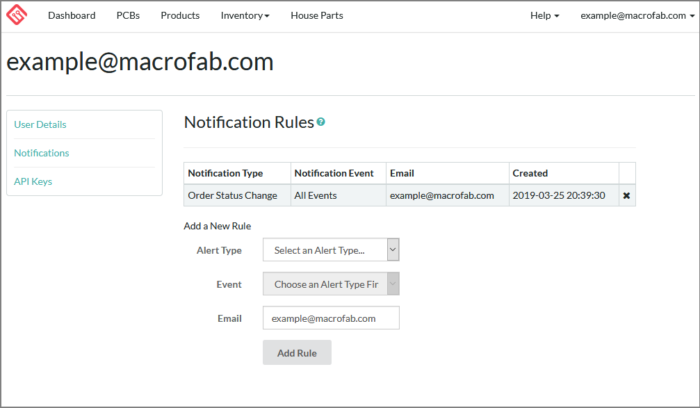700x408 pixels.
Task: Open the Event dropdown selector
Action: [x=330, y=284]
